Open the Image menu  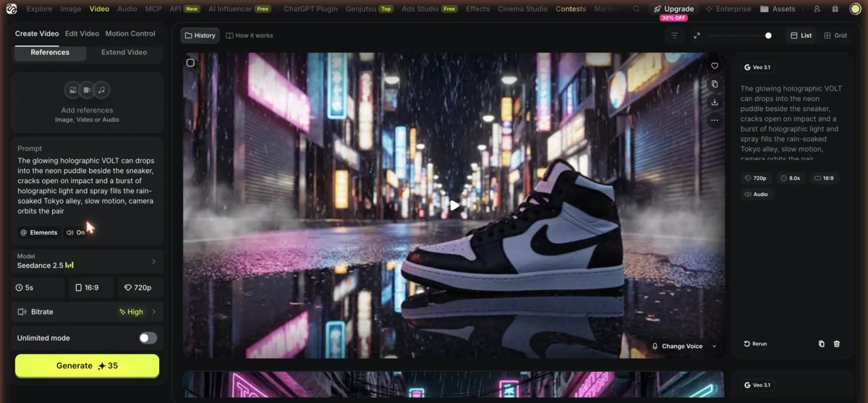click(70, 9)
